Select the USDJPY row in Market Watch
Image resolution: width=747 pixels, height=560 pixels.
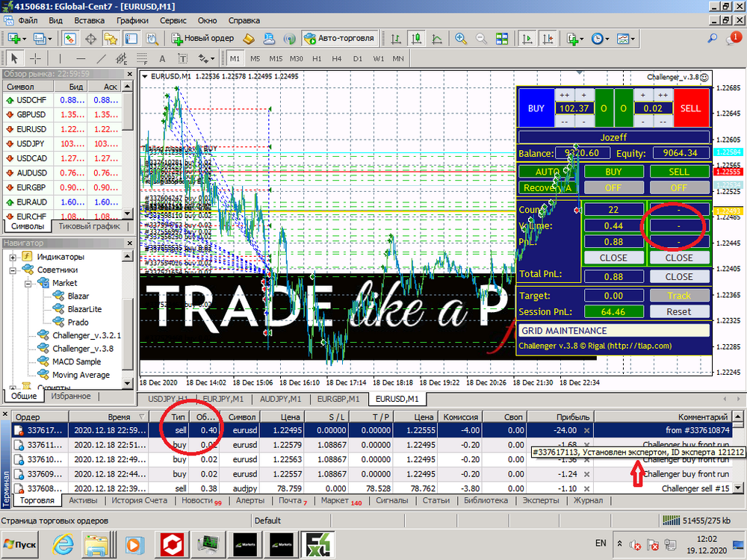pyautogui.click(x=62, y=143)
